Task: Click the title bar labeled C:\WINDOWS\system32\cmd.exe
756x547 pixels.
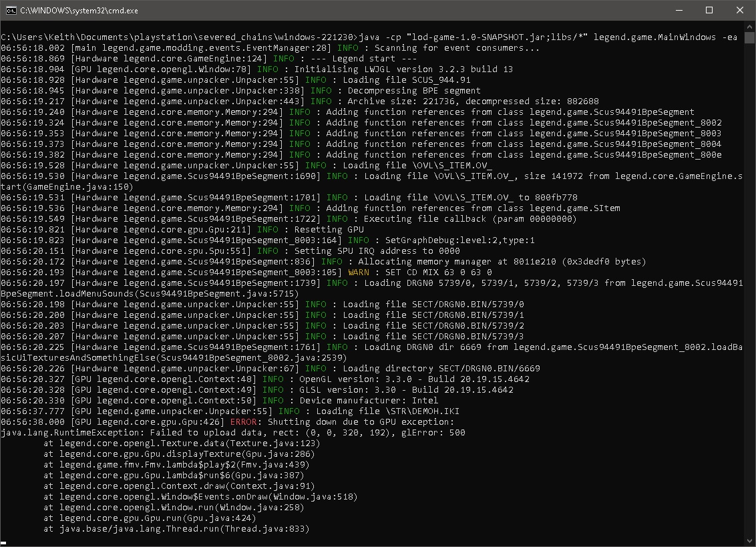Action: pyautogui.click(x=80, y=10)
